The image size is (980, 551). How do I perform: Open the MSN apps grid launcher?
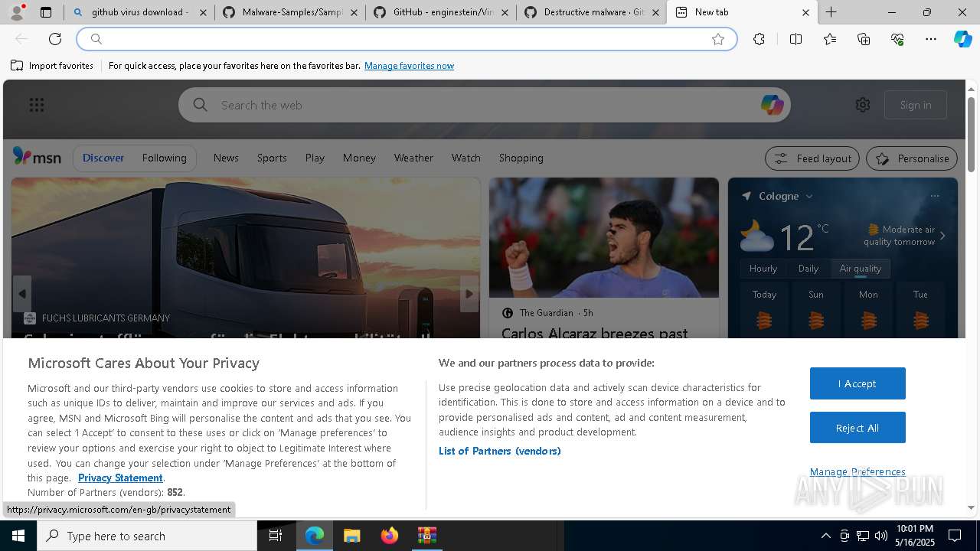pos(37,105)
